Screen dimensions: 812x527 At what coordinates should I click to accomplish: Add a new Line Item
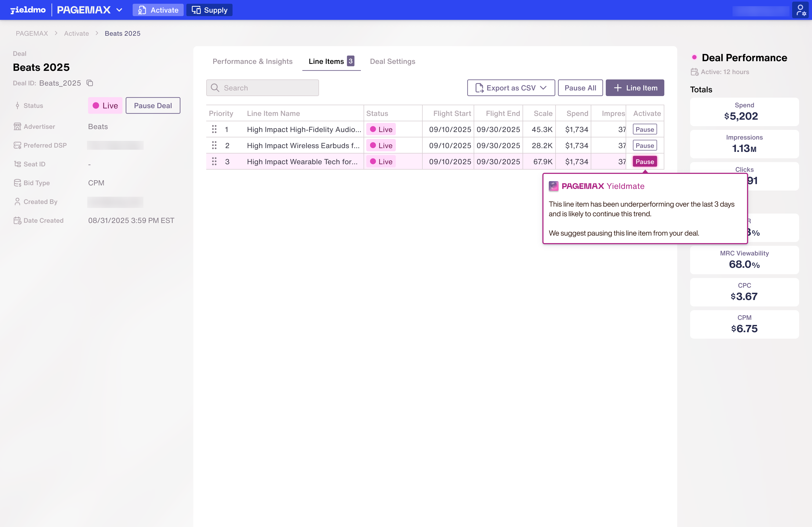coord(635,88)
